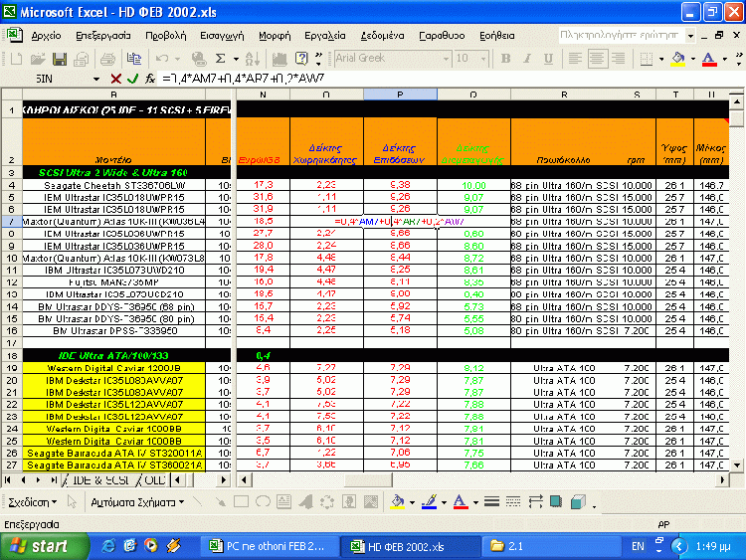Open the Borders dropdown arrow
This screenshot has height=560, width=746.
(661, 59)
